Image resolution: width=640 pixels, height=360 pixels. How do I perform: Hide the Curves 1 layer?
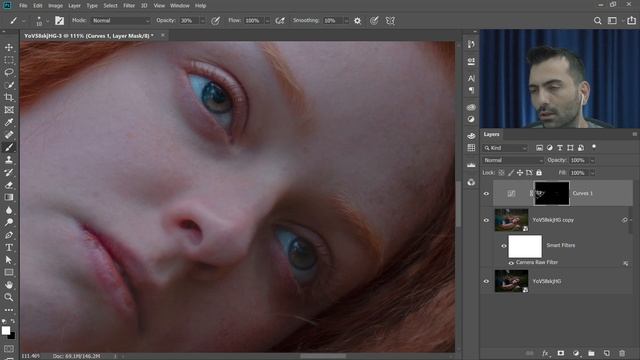[486, 193]
